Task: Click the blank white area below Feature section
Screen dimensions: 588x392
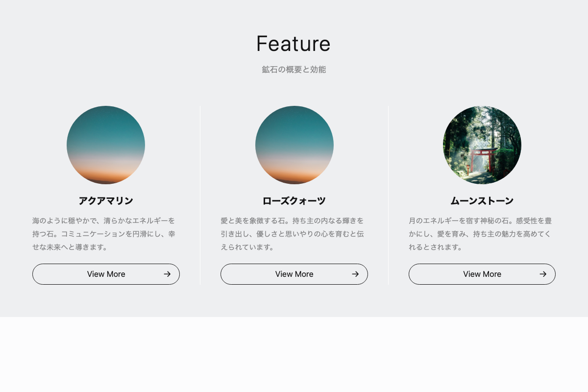Action: point(294,354)
